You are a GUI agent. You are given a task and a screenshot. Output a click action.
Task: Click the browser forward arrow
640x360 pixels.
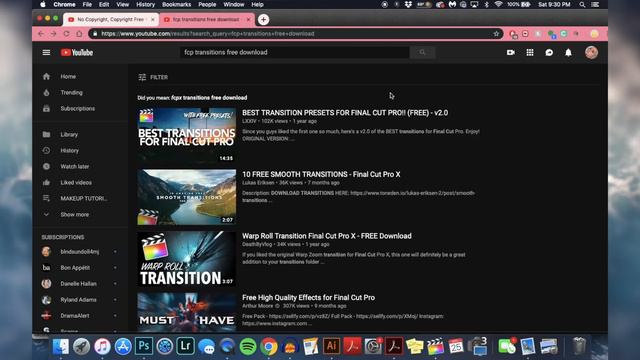(x=53, y=34)
